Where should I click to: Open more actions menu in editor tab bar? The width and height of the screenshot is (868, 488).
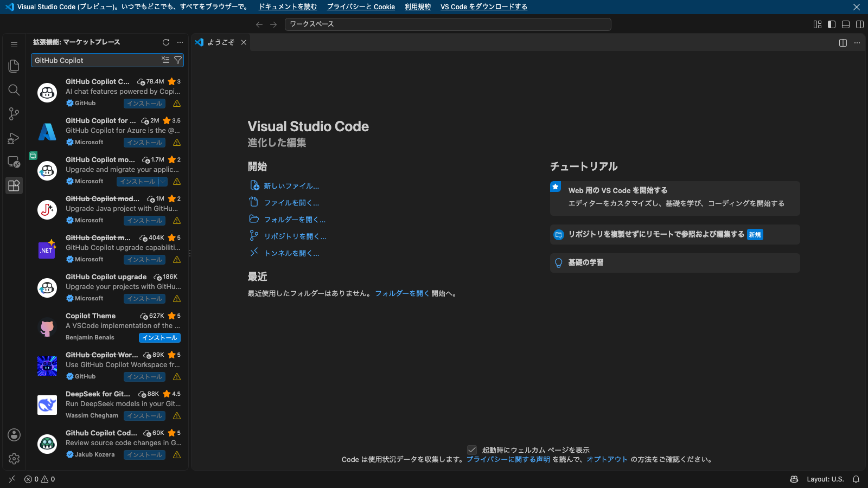point(857,43)
